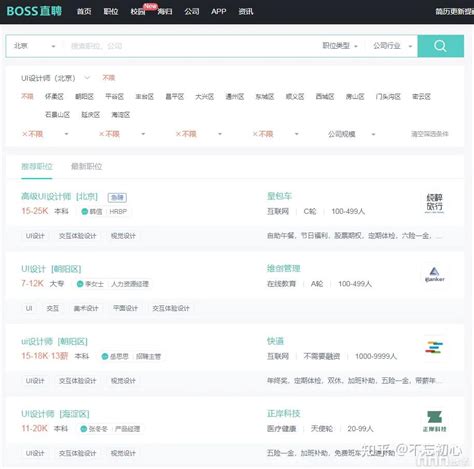Open the 快递 company name link

pos(275,341)
